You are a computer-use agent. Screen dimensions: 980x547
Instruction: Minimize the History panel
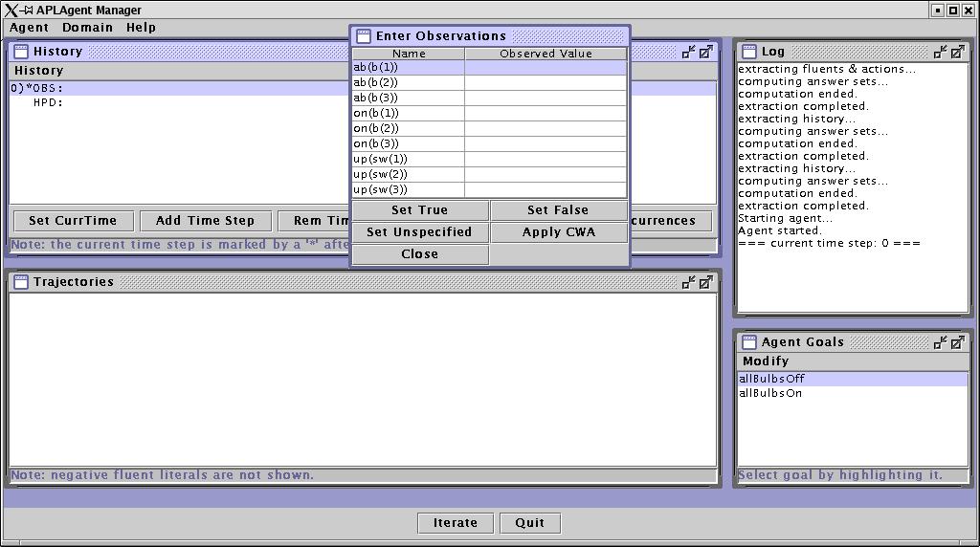tap(688, 52)
